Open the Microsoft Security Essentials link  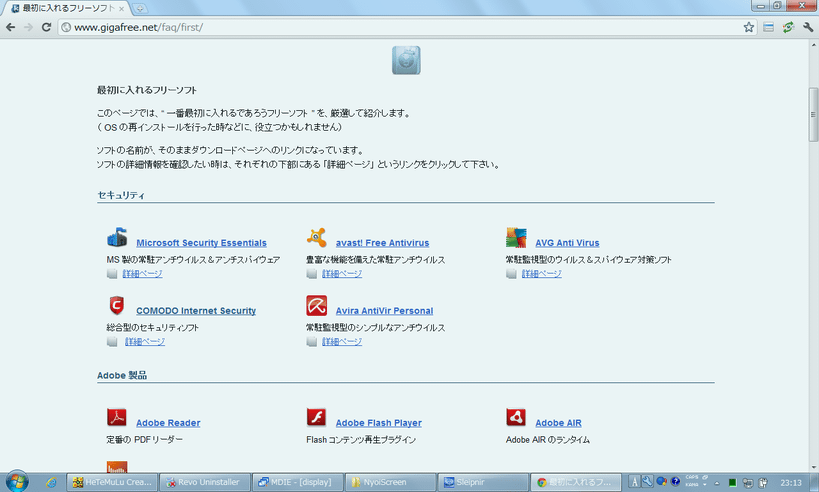(x=201, y=243)
